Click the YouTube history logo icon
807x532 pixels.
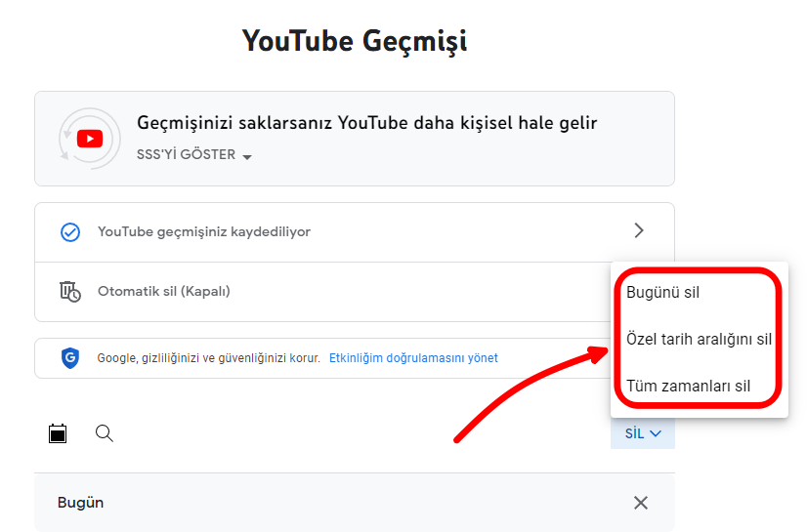[89, 139]
